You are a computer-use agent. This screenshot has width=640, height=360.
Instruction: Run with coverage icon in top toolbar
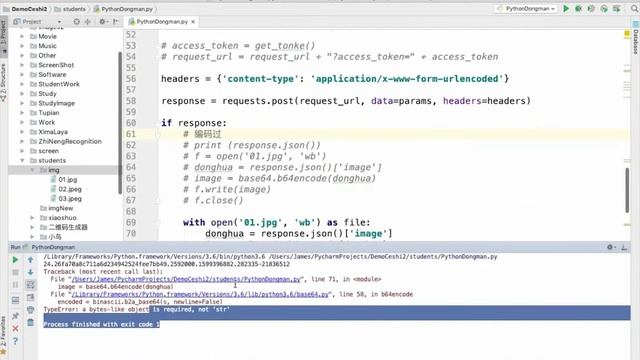click(x=591, y=9)
